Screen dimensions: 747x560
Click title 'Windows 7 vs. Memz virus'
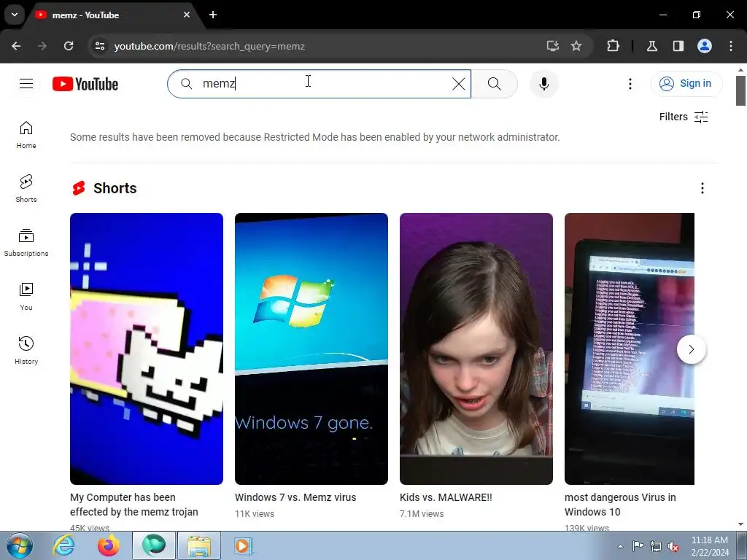(295, 497)
